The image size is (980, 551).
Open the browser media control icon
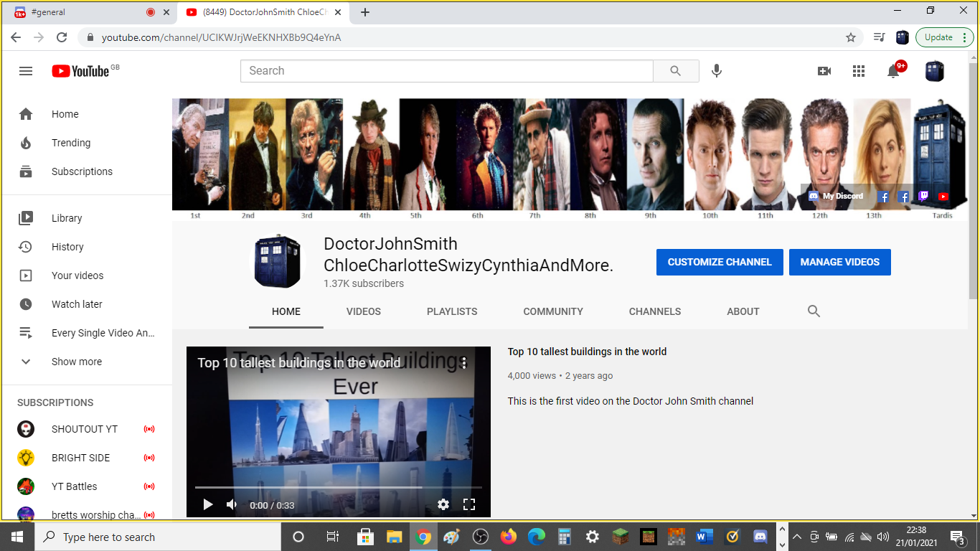(x=880, y=37)
